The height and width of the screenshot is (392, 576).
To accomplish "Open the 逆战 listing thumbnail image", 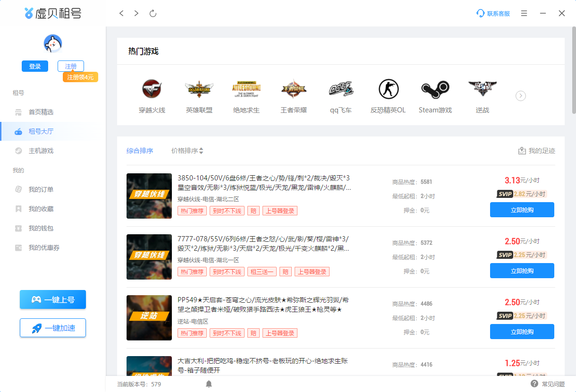I will tap(149, 318).
